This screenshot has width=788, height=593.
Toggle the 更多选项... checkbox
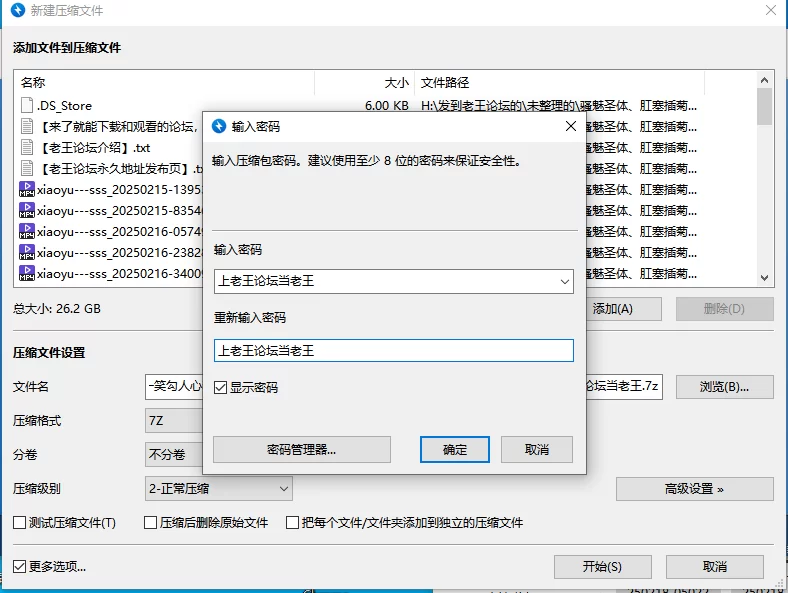[20, 566]
